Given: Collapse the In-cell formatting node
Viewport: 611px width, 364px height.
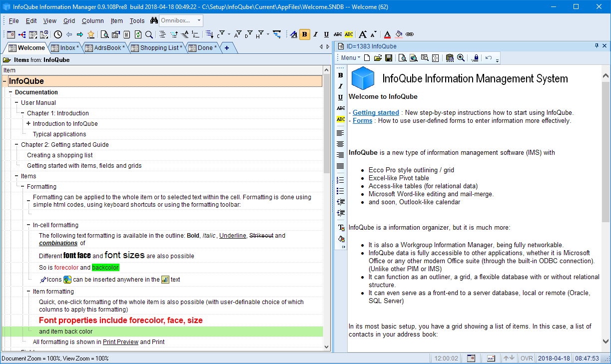Looking at the screenshot, I should (28, 225).
